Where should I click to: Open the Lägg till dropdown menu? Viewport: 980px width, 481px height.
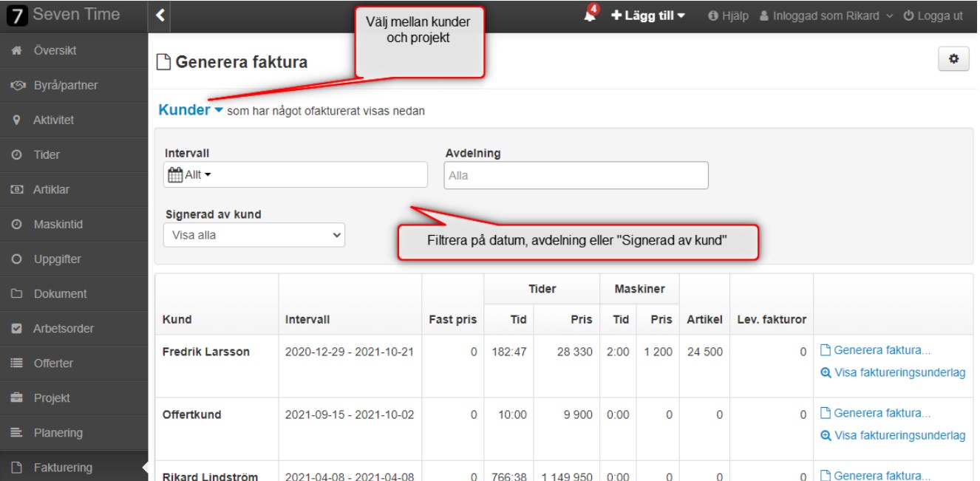tap(649, 16)
